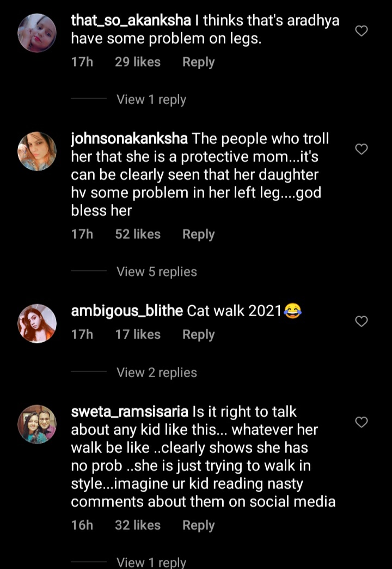The height and width of the screenshot is (569, 392).
Task: Expand replies under that_so_akanksha's comment
Action: click(150, 99)
